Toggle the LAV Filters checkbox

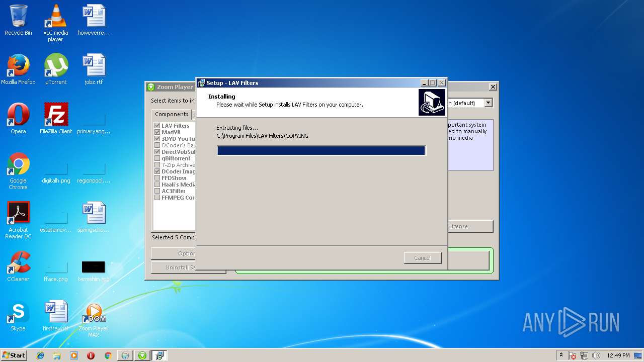pos(157,126)
